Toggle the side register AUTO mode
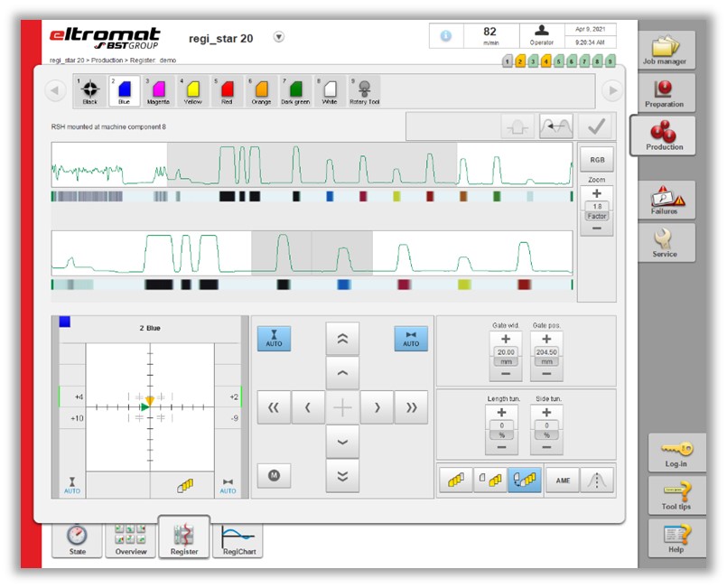The width and height of the screenshot is (727, 588). click(411, 339)
